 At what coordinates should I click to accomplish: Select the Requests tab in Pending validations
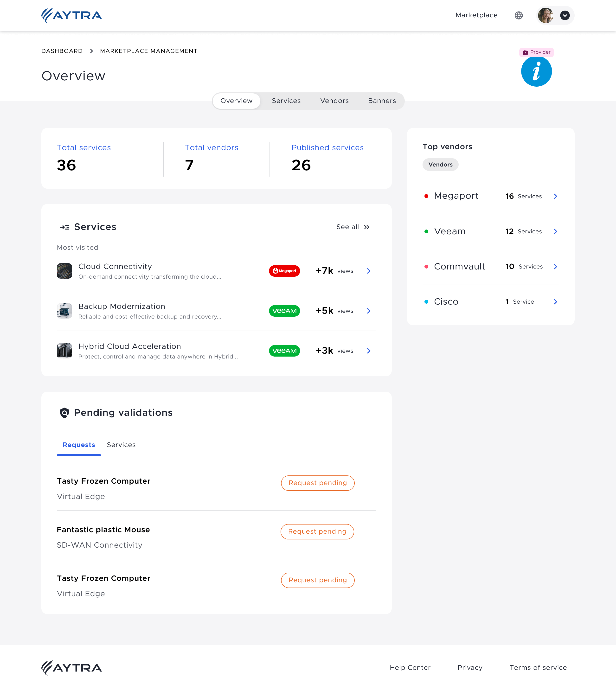pos(79,445)
